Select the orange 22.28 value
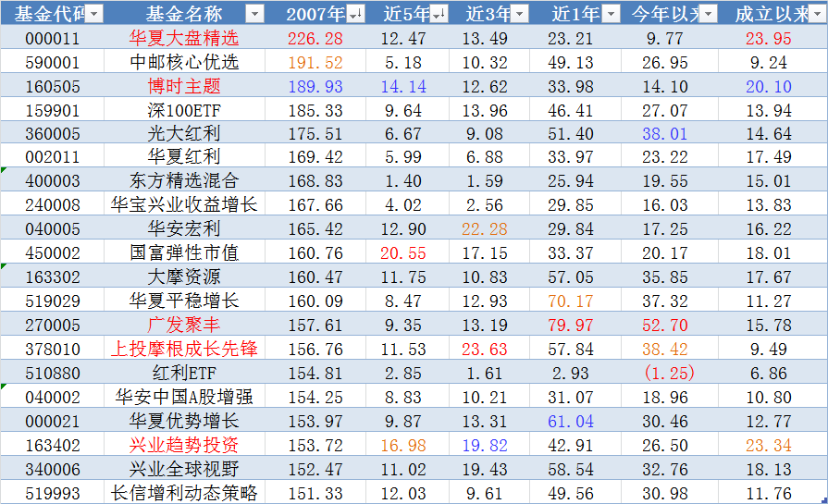 (x=484, y=229)
